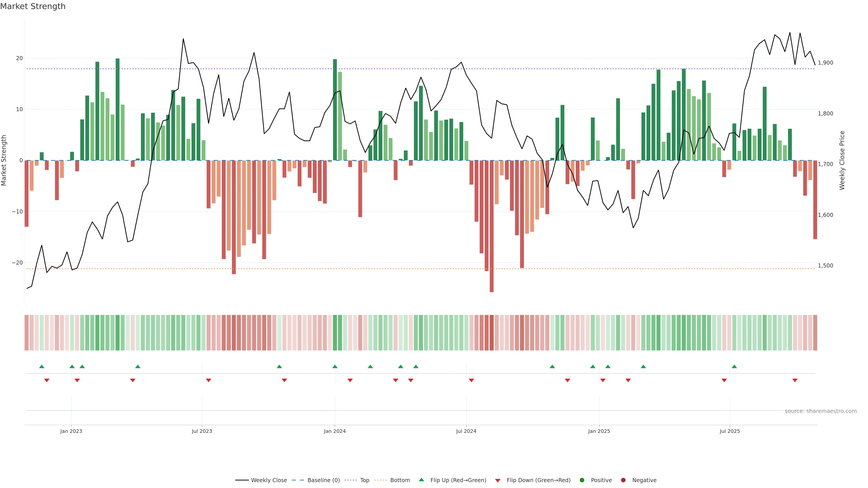
Task: Click the source: sharemaestro.com text
Action: pos(821,411)
